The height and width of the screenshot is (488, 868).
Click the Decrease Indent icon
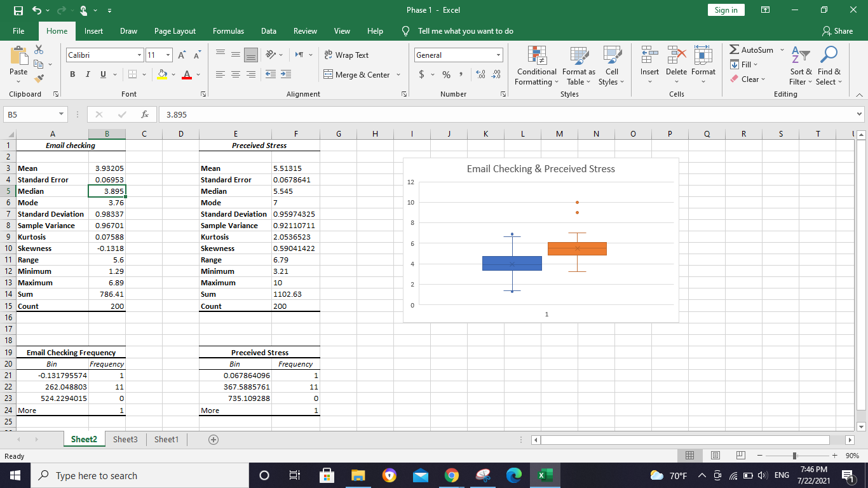pos(270,75)
